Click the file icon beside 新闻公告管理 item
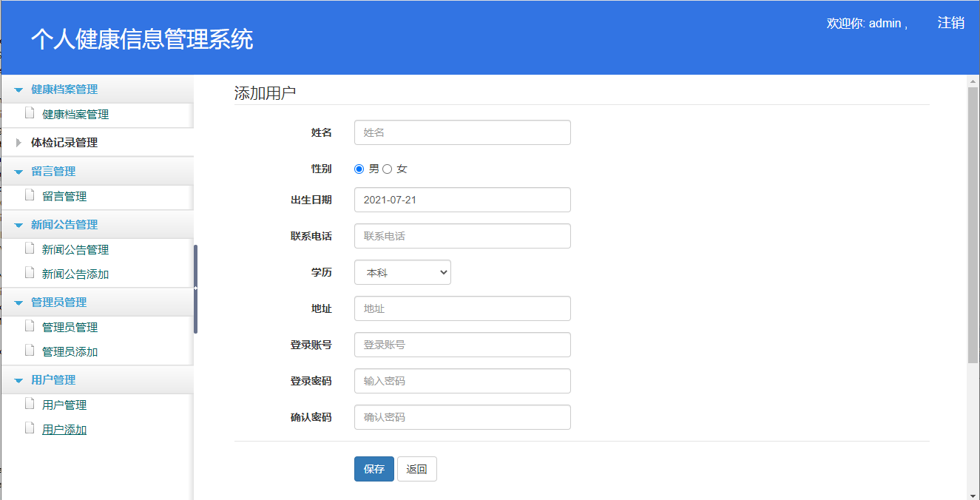 30,249
